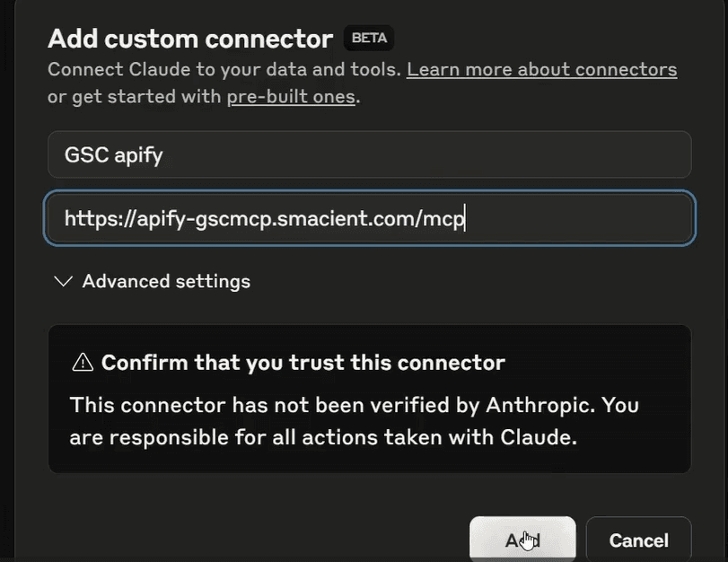
Task: Dismiss the dialog with Cancel
Action: (x=639, y=540)
